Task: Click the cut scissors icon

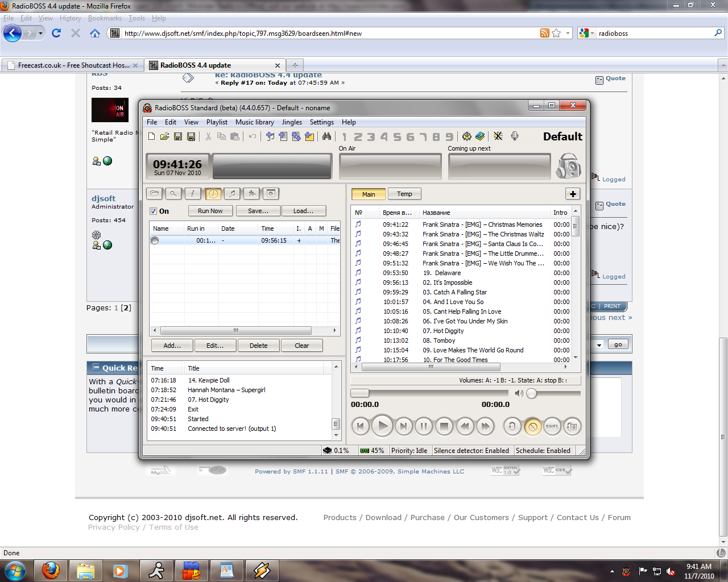Action: pos(208,136)
